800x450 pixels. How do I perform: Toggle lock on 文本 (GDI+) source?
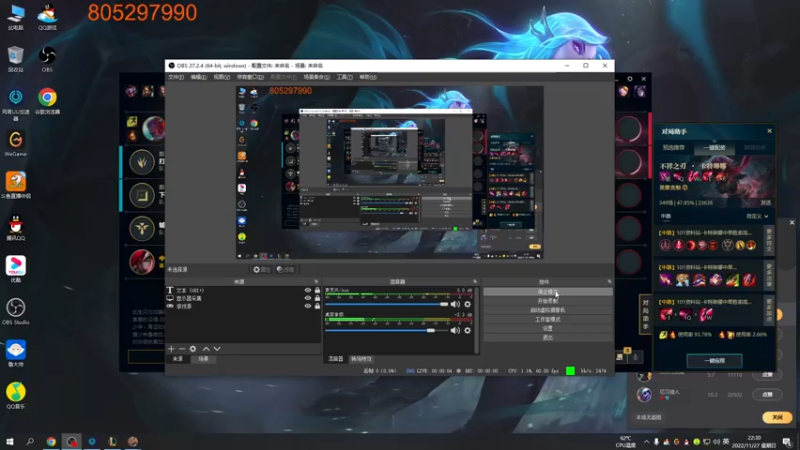(x=317, y=290)
